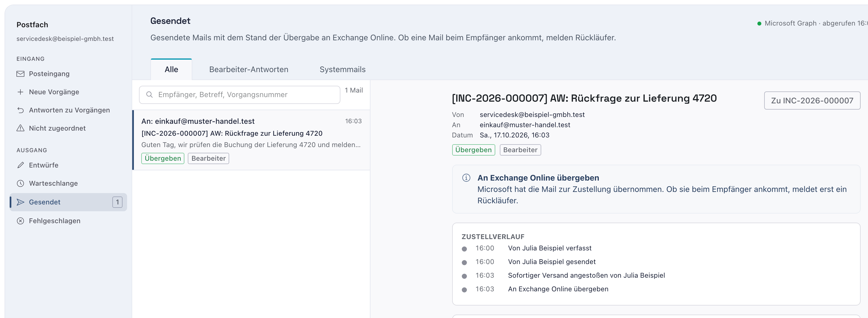
Task: Click the 'An Exchange Online übergeben' notice heading
Action: 538,178
